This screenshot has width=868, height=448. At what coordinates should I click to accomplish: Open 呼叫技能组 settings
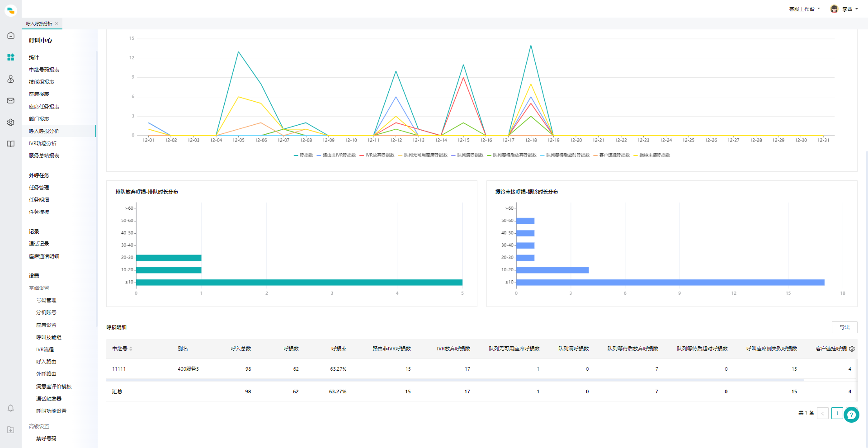(49, 337)
